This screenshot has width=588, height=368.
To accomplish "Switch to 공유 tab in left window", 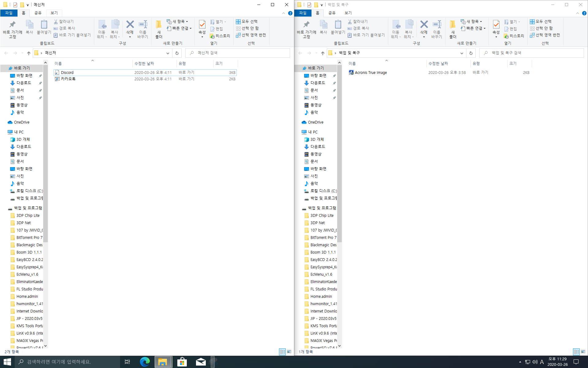I will click(x=38, y=13).
